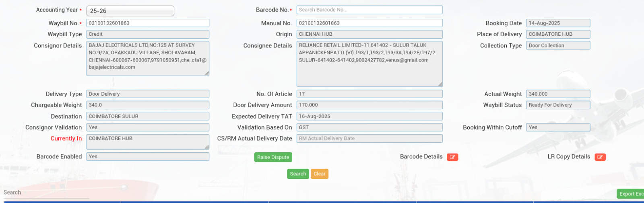Open the LR Copy Details edit icon
The height and width of the screenshot is (203, 644).
click(x=600, y=157)
